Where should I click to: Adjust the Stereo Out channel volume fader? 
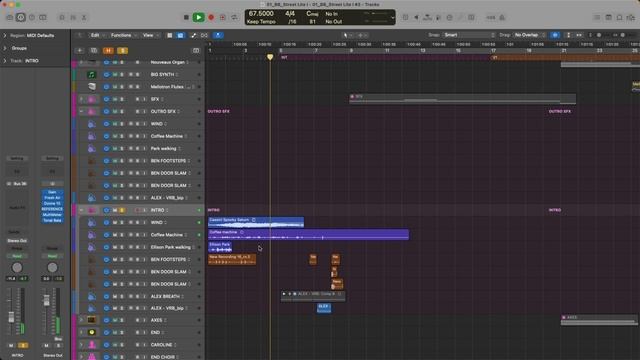point(47,301)
